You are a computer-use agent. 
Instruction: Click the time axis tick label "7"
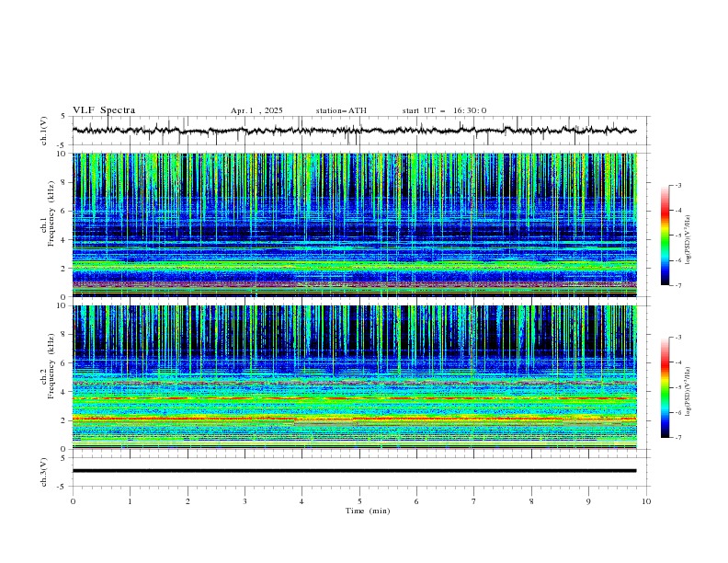coord(474,501)
